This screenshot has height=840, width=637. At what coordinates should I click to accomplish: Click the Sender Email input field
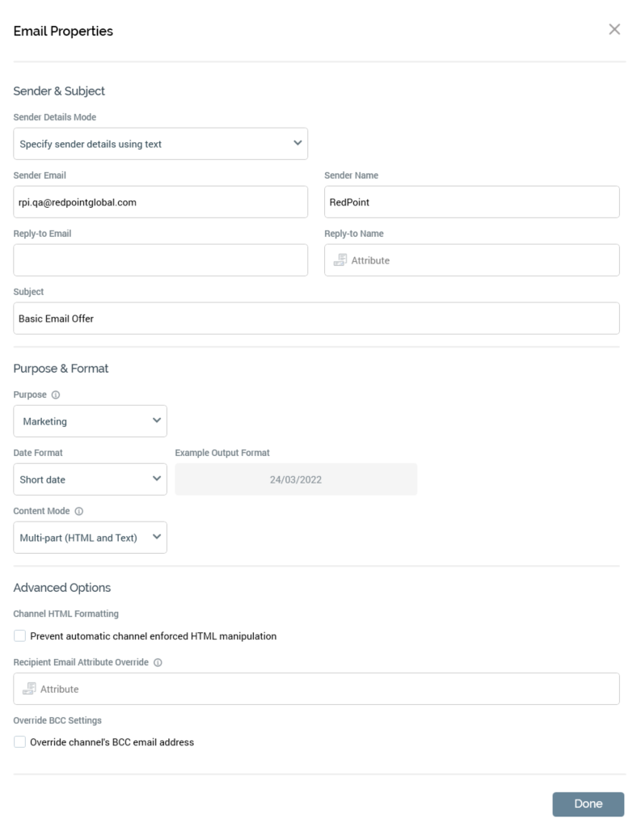coord(160,202)
